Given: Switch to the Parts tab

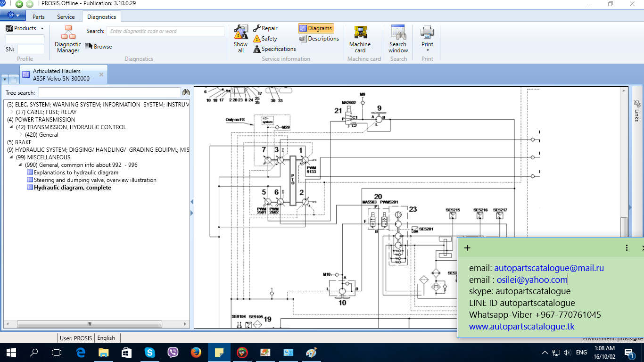Looking at the screenshot, I should coord(39,17).
